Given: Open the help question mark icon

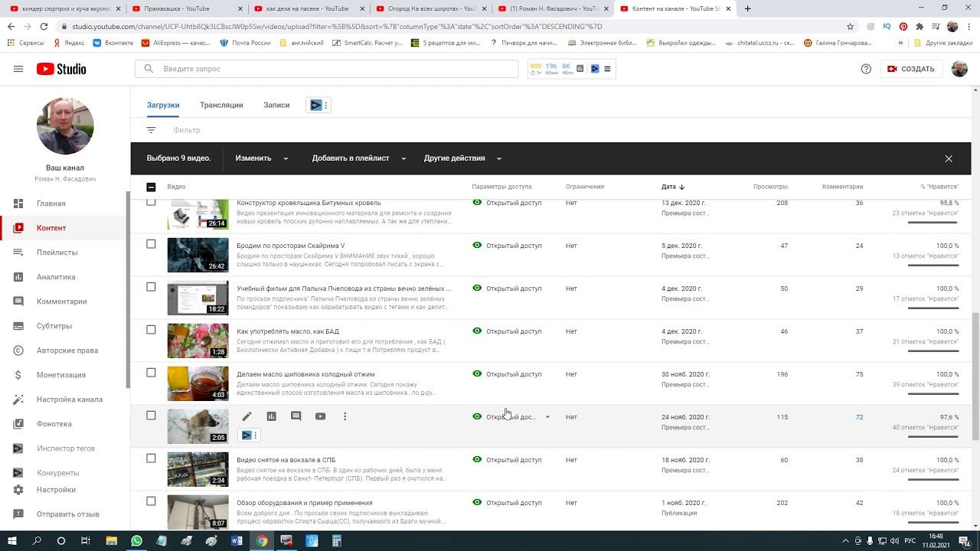Looking at the screenshot, I should click(x=866, y=69).
